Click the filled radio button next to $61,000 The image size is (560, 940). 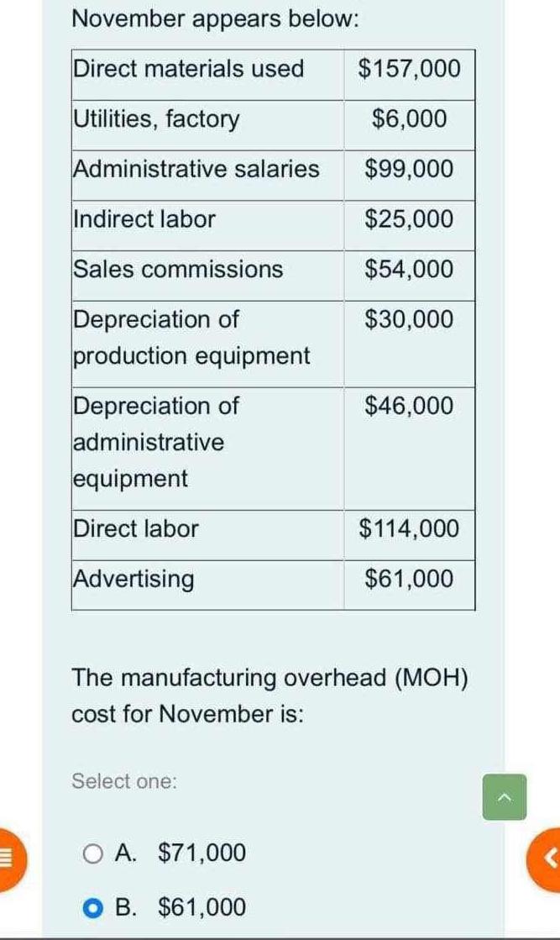pyautogui.click(x=92, y=907)
